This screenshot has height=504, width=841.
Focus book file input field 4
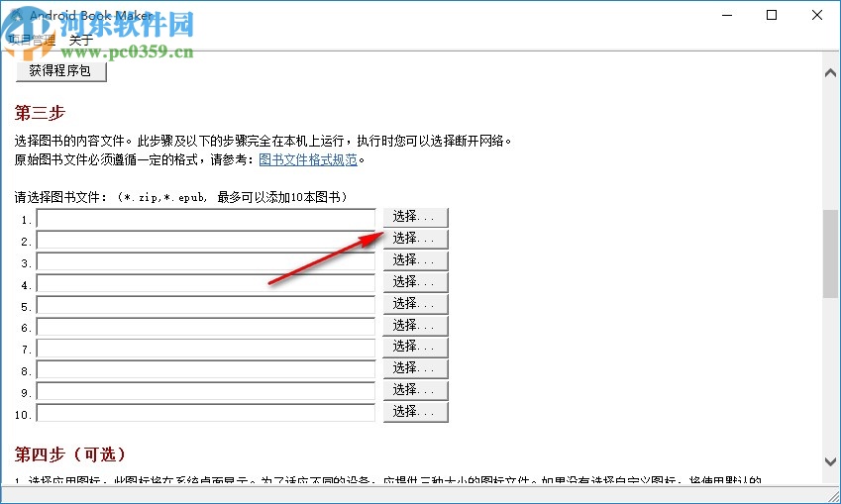[206, 283]
